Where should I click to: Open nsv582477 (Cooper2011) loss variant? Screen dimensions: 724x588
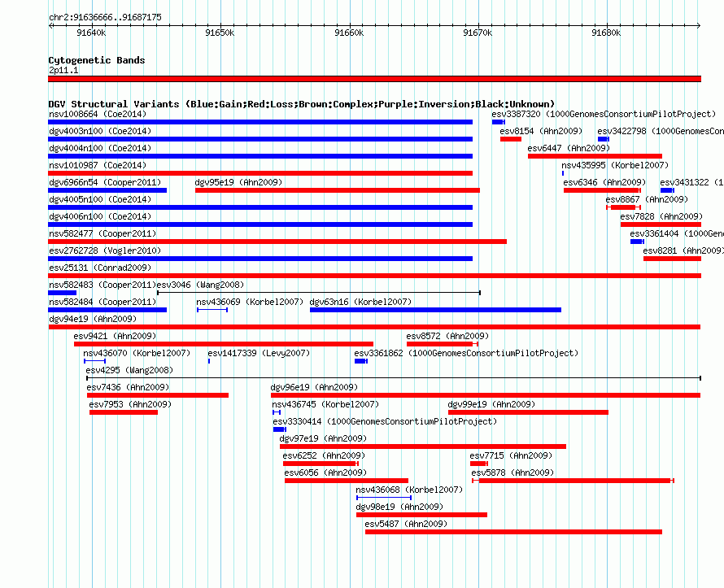[277, 242]
